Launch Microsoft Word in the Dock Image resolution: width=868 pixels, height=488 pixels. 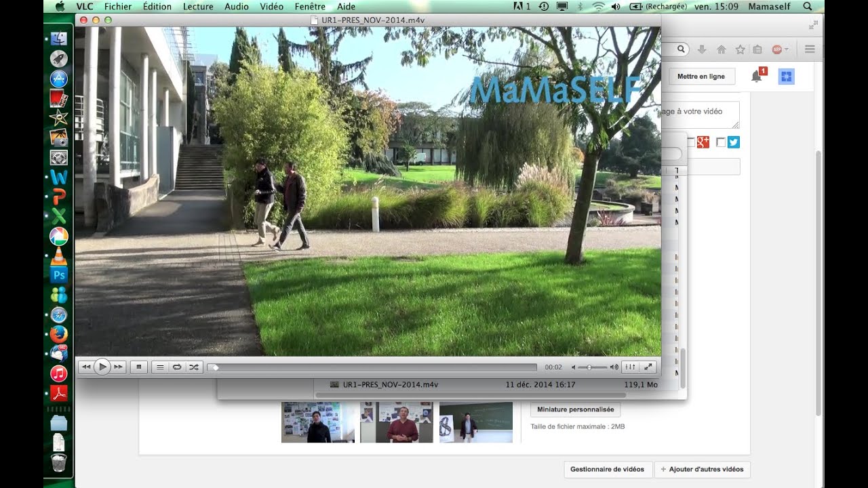click(x=59, y=178)
